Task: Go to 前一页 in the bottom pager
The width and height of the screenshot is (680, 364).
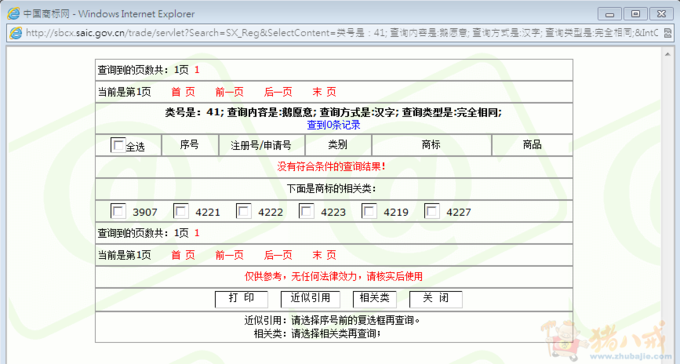Action: [229, 255]
